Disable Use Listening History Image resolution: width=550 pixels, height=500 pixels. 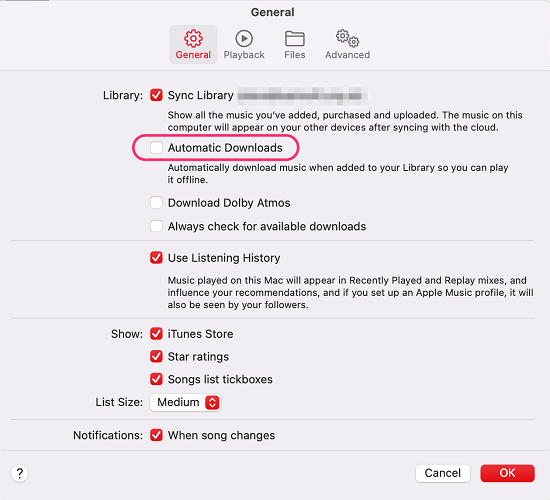pyautogui.click(x=156, y=258)
